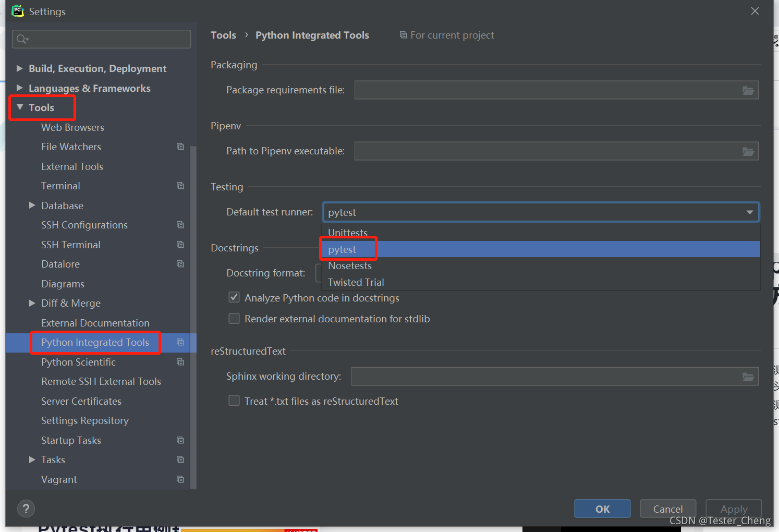Expand the Build, Execution, Deployment section
779x532 pixels.
pyautogui.click(x=20, y=68)
